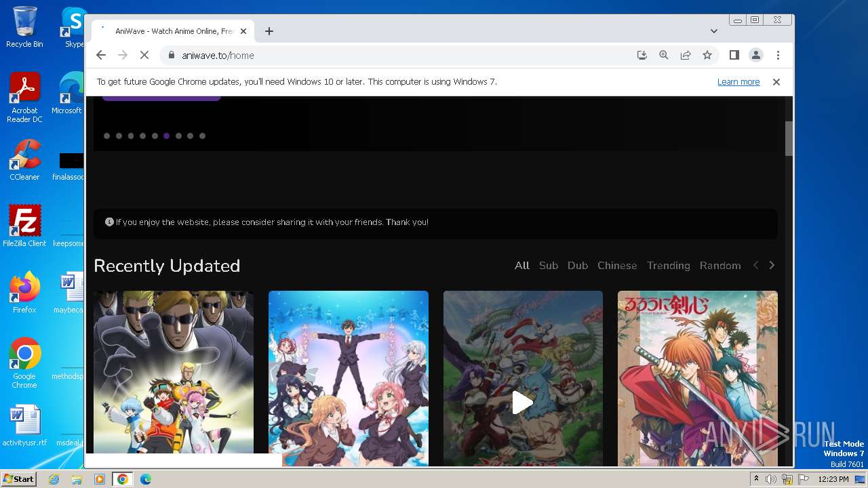Click the page vertical scrollbar thumb
868x488 pixels.
tap(789, 139)
